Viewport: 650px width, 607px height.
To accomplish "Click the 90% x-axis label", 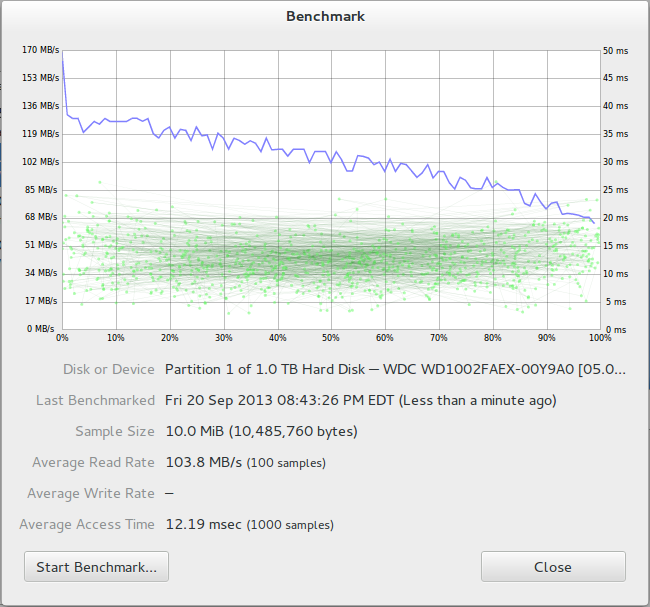I will (546, 337).
